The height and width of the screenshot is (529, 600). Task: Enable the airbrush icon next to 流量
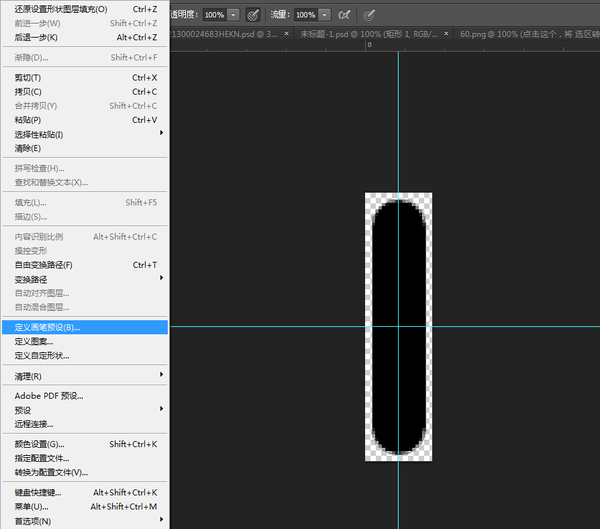pyautogui.click(x=345, y=15)
